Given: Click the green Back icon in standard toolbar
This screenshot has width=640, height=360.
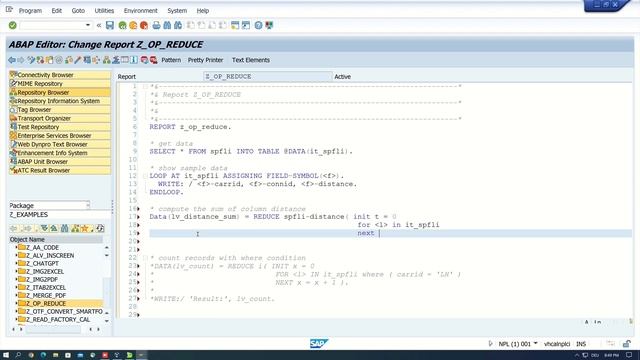Looking at the screenshot, I should (x=122, y=25).
